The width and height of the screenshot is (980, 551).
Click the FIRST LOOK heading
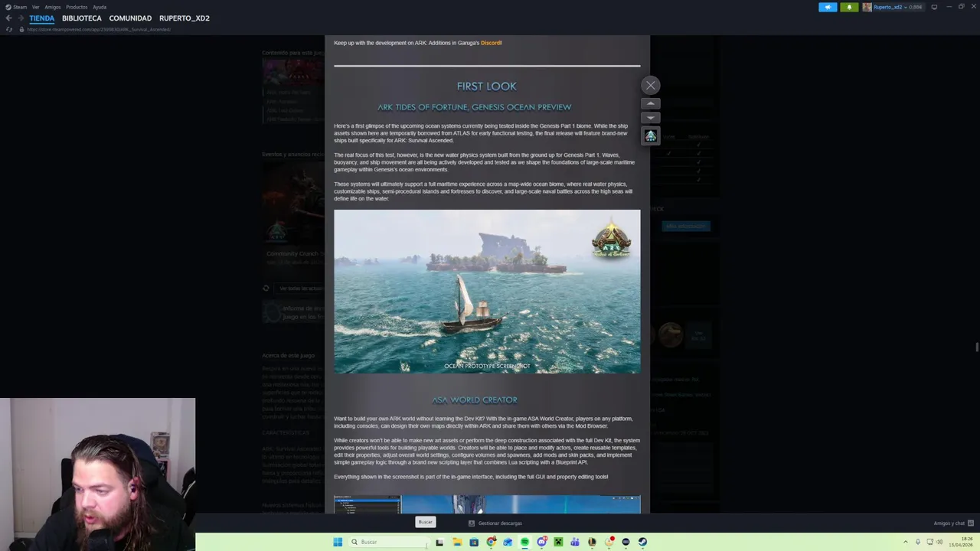pyautogui.click(x=487, y=86)
